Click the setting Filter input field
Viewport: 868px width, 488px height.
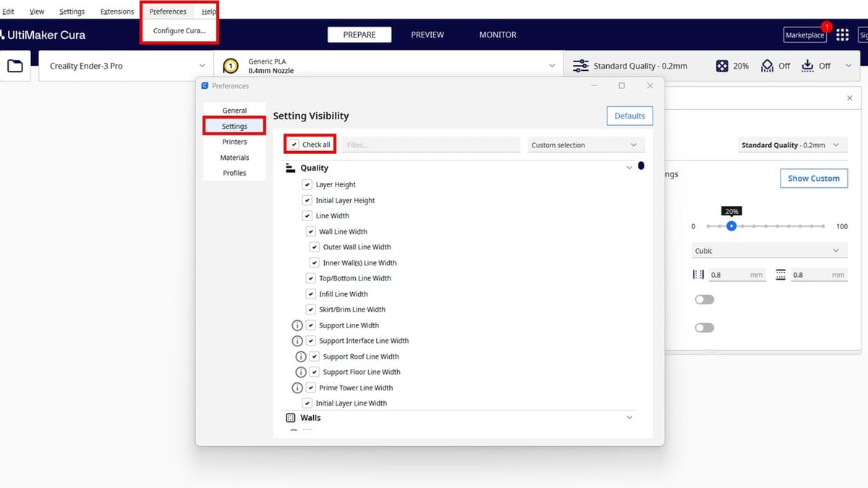coord(431,145)
